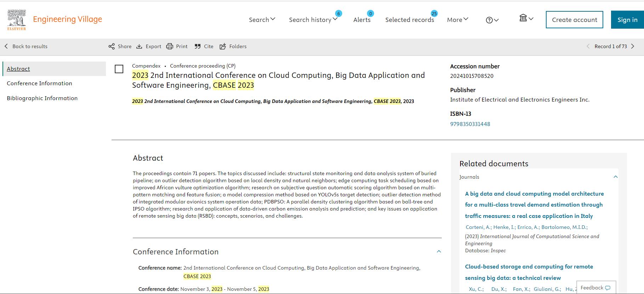The width and height of the screenshot is (644, 294).
Task: Open 'A big data and cloud computing model architecture' article
Action: coord(535,205)
